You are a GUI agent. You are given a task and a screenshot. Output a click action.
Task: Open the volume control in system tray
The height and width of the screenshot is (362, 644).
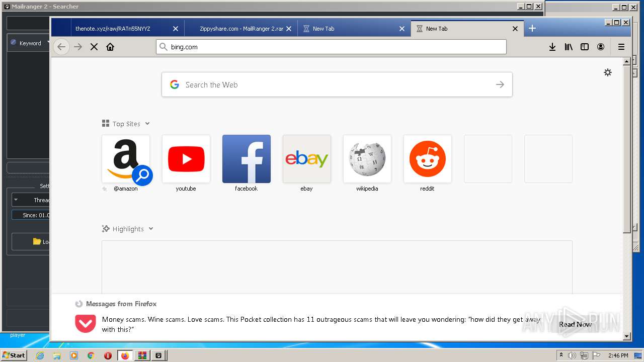[572, 355]
